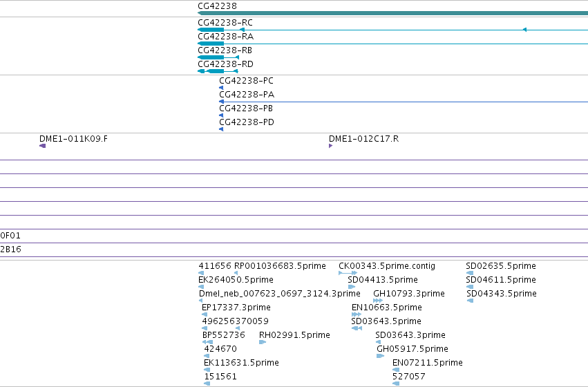Click the DME1-012C17.R purple arrow glyph
Screen dimensions: 588x387
[x=331, y=146]
